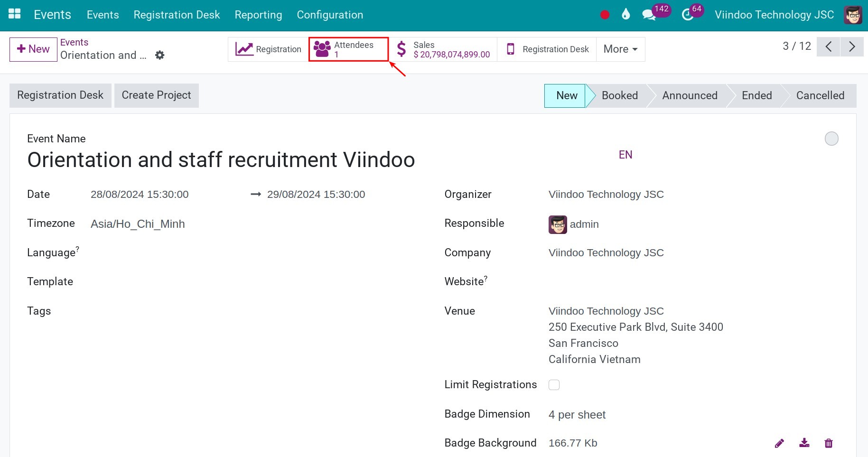This screenshot has height=457, width=868.
Task: Click Badge Background size 166.77 Kb
Action: coord(573,443)
